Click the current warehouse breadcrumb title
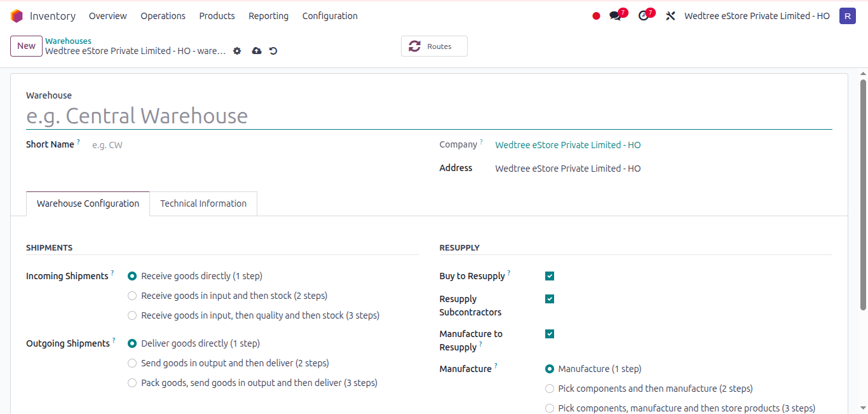Image resolution: width=868 pixels, height=414 pixels. coord(135,51)
